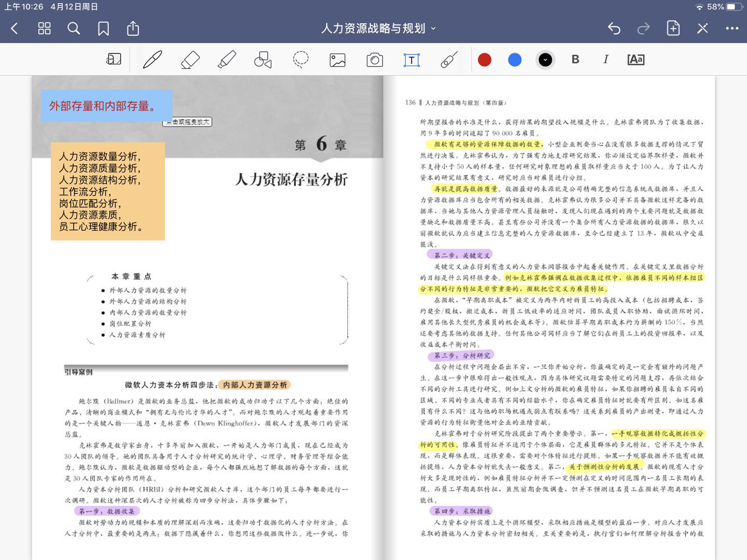Select the Eraser tool
Screen dimensions: 747x560
pos(190,60)
